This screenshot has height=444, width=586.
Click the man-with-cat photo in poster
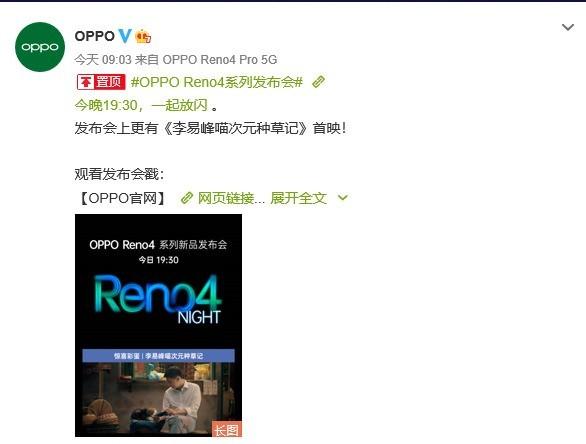(x=158, y=398)
